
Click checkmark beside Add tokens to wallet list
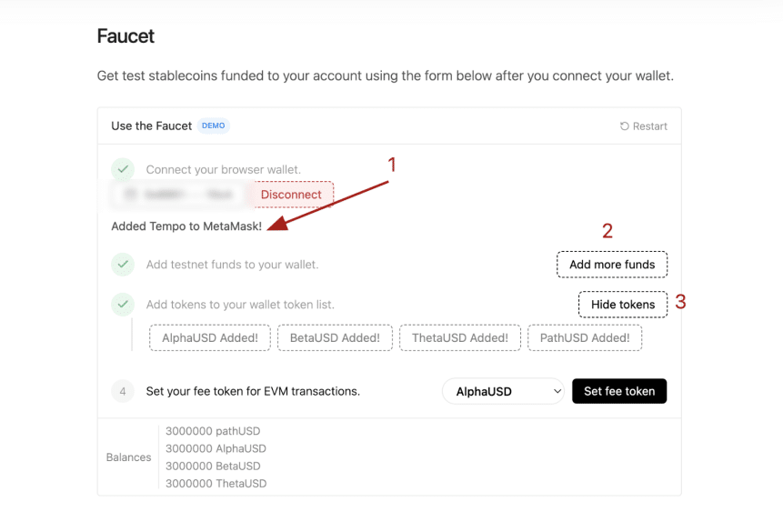[123, 305]
